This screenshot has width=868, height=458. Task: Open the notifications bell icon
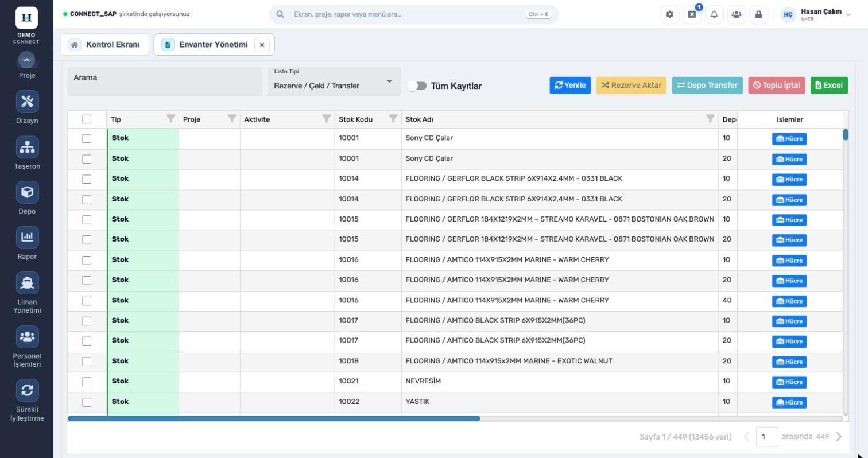(714, 15)
